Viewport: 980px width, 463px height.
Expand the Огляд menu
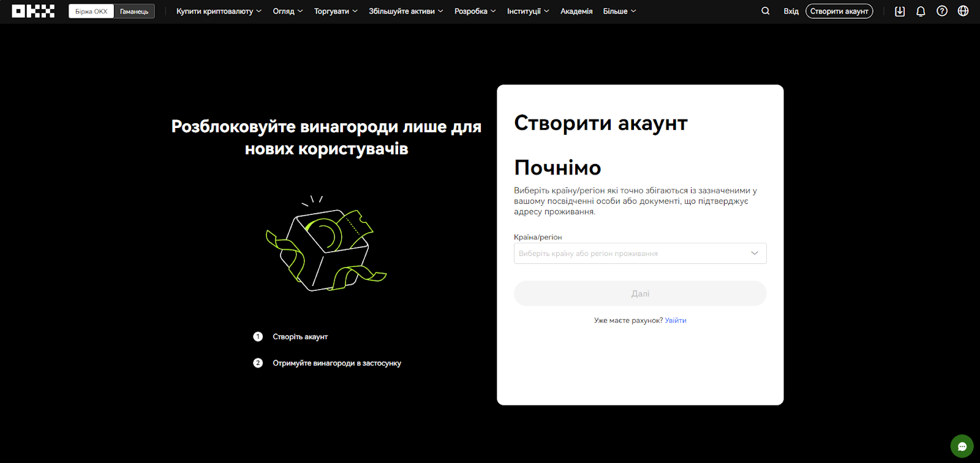288,11
